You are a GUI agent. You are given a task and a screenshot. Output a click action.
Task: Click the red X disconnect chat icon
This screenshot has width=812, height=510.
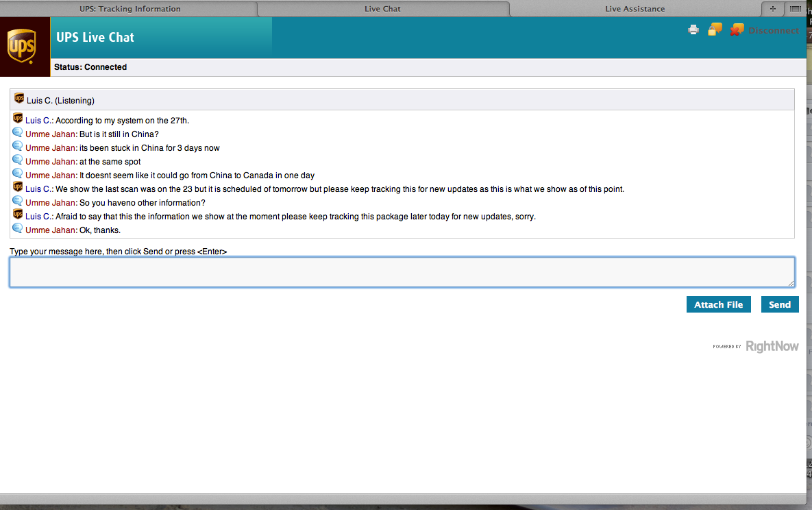point(737,30)
